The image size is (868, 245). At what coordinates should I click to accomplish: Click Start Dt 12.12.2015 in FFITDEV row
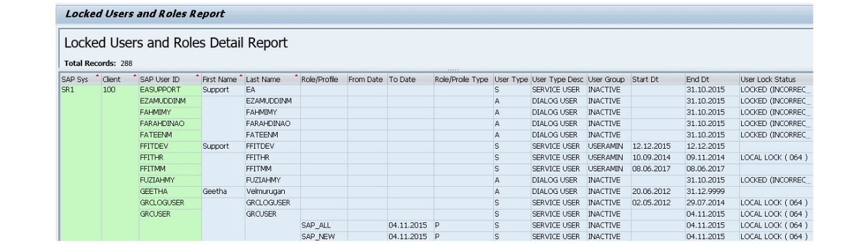point(658,146)
